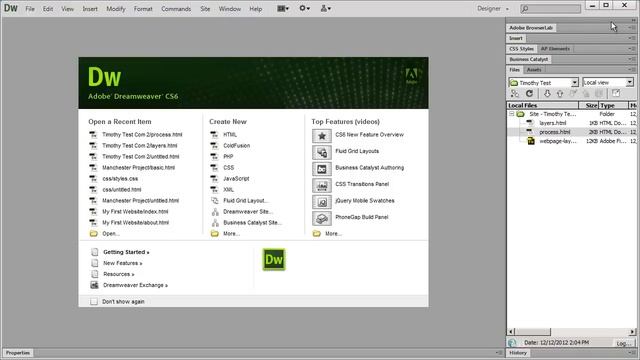Open recent item My First Website/index.html
The image size is (640, 360).
[x=135, y=211]
